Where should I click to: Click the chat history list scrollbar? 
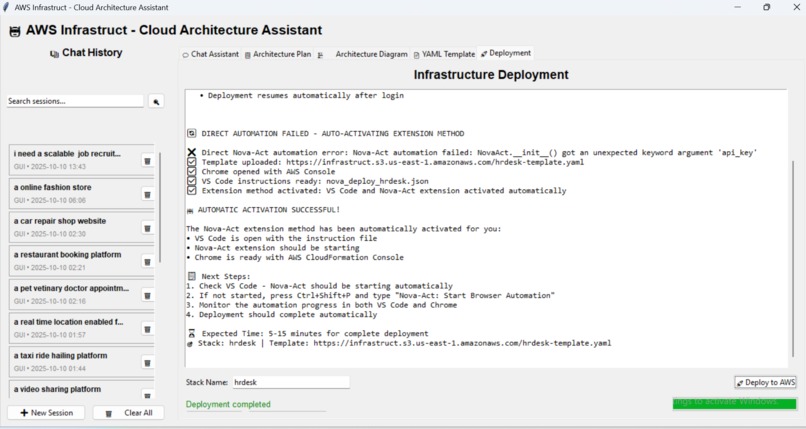click(159, 208)
